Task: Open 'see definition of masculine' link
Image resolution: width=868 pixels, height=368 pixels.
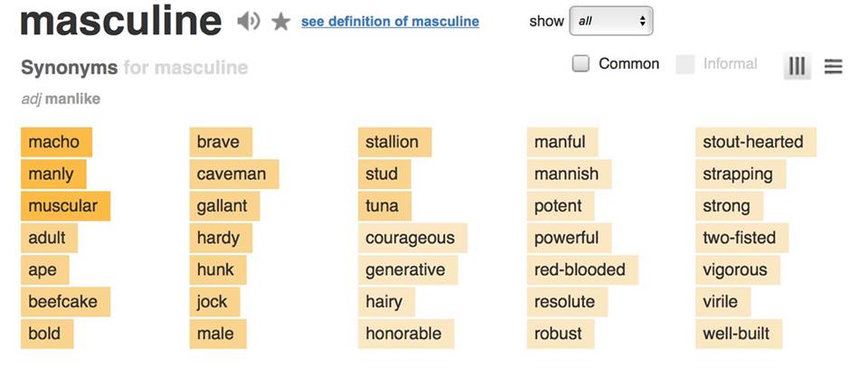Action: pos(390,22)
